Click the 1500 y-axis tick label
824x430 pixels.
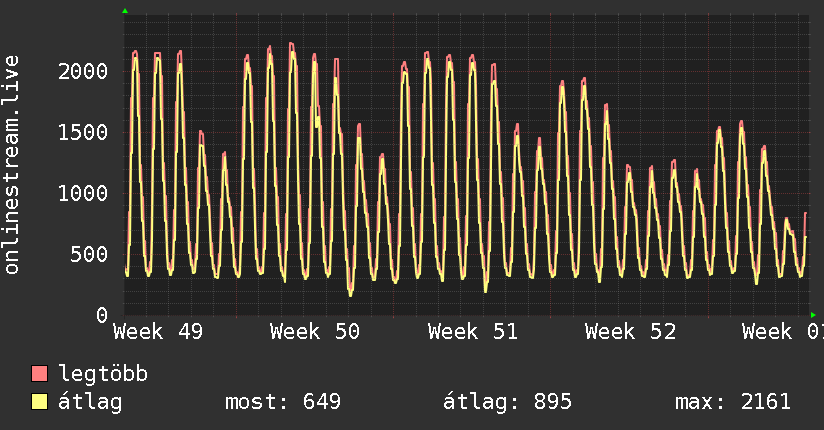point(83,132)
